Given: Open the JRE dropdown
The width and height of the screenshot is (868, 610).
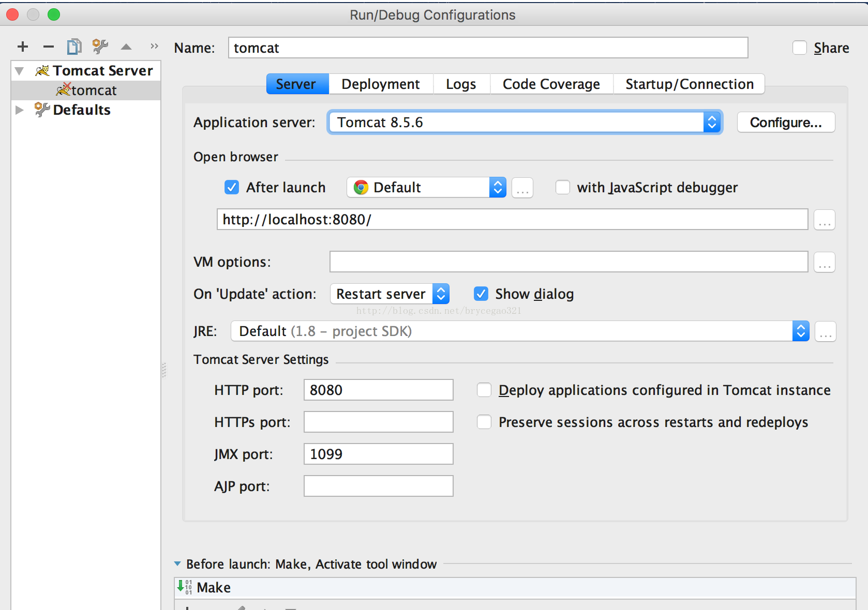Looking at the screenshot, I should [x=520, y=331].
